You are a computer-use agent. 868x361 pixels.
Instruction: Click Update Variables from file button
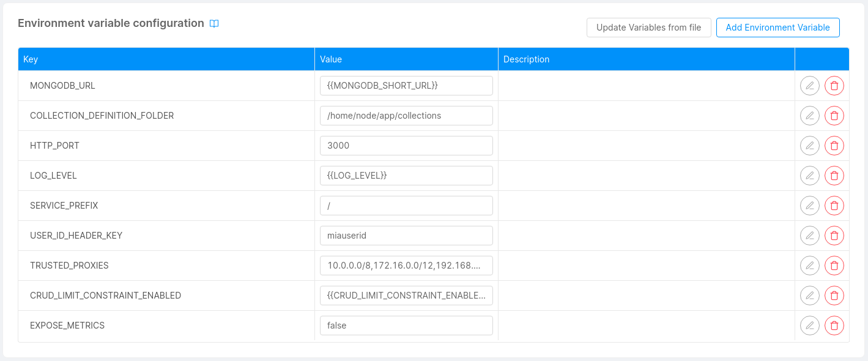click(x=648, y=28)
